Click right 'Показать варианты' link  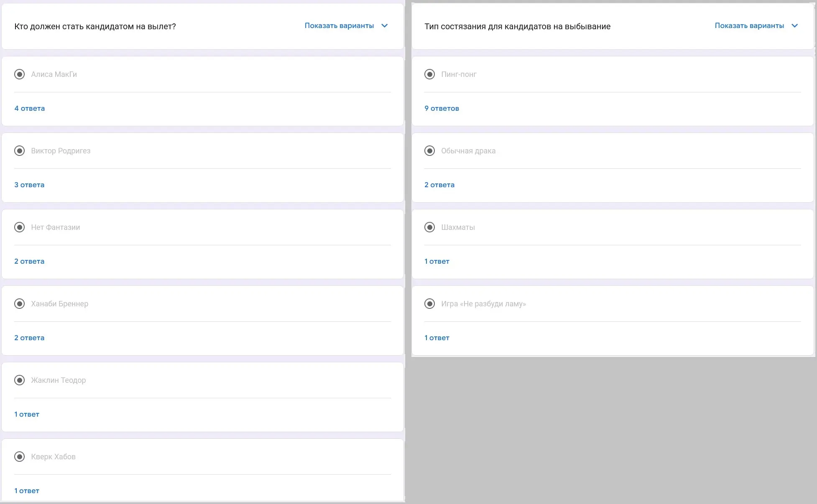tap(749, 26)
